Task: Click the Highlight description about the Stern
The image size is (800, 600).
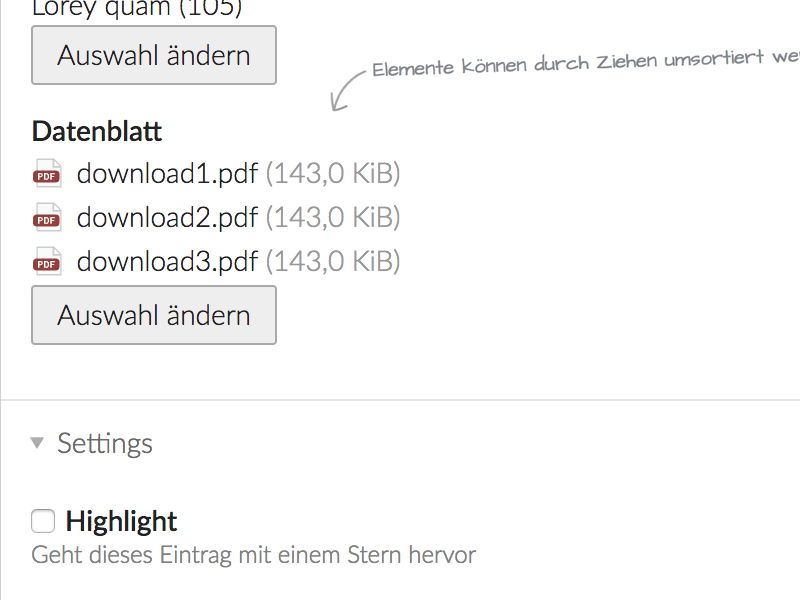Action: point(254,555)
